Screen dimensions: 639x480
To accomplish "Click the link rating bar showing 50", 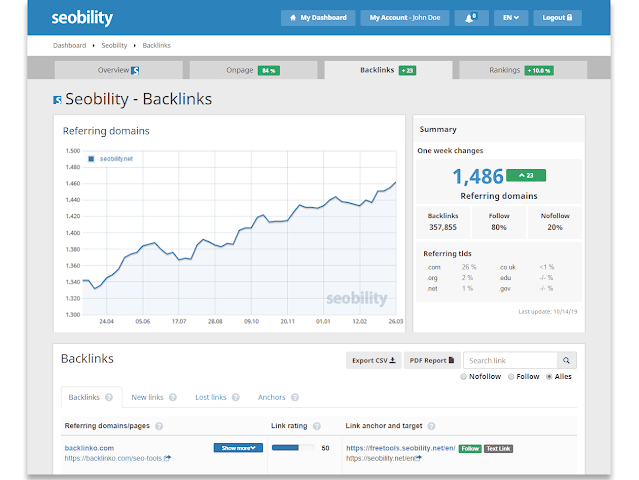I will click(x=293, y=448).
